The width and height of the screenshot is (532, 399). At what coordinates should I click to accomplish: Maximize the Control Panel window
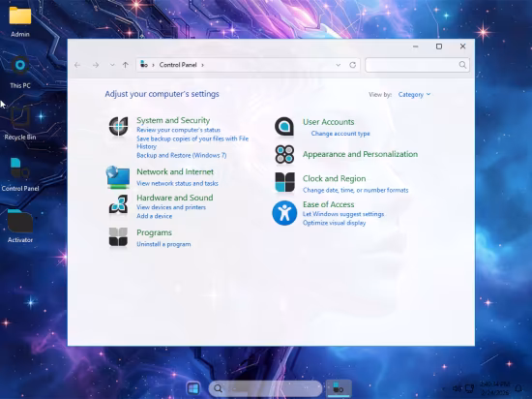pos(439,46)
